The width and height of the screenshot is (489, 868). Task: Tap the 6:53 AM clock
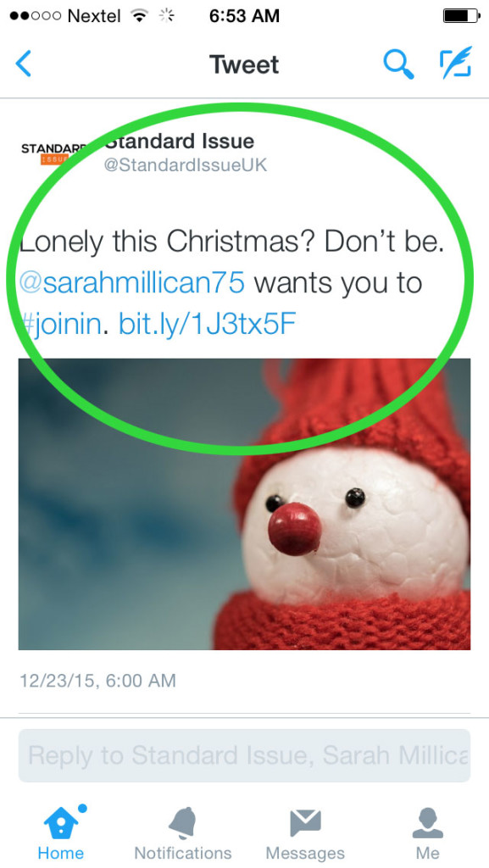[x=244, y=15]
